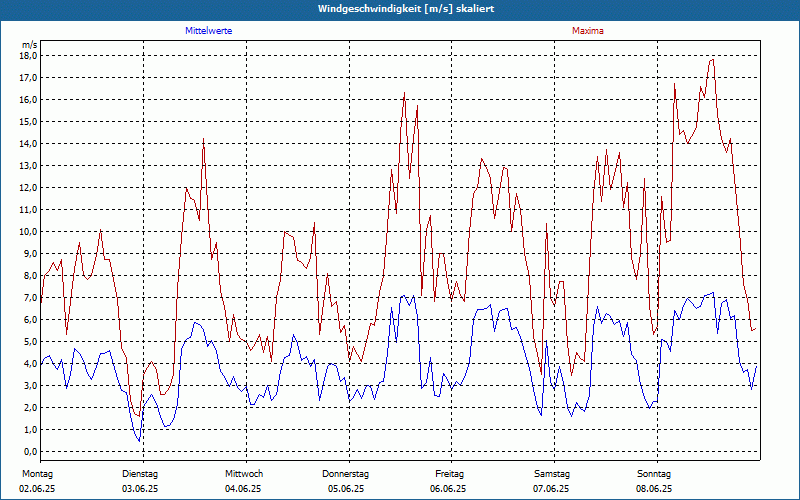The height and width of the screenshot is (500, 800).
Task: Click the 7,0 y-axis value
Action: (x=31, y=297)
